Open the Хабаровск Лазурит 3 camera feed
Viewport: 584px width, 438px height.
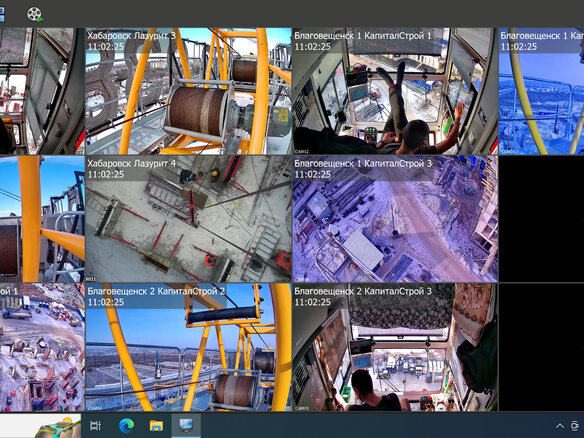[x=188, y=91]
